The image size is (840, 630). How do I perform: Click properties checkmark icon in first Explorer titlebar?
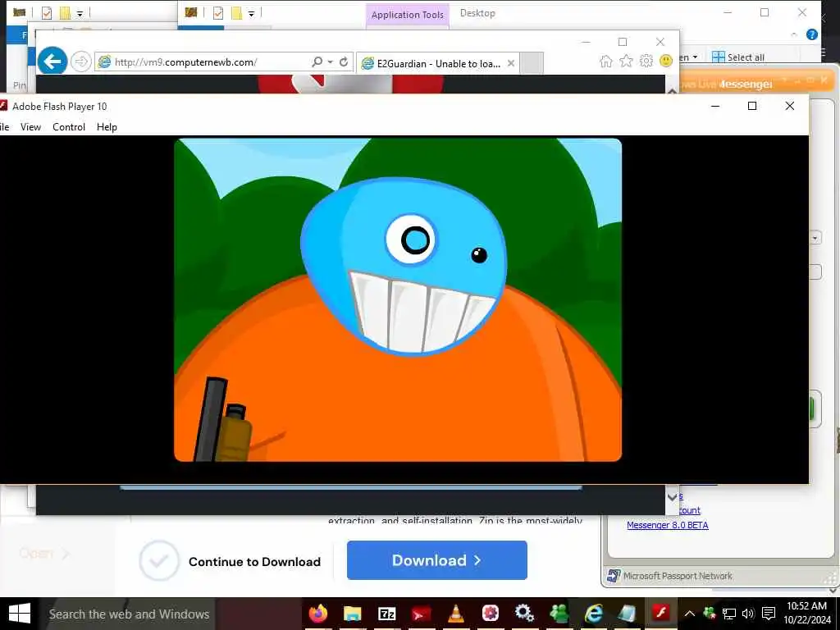[x=47, y=13]
